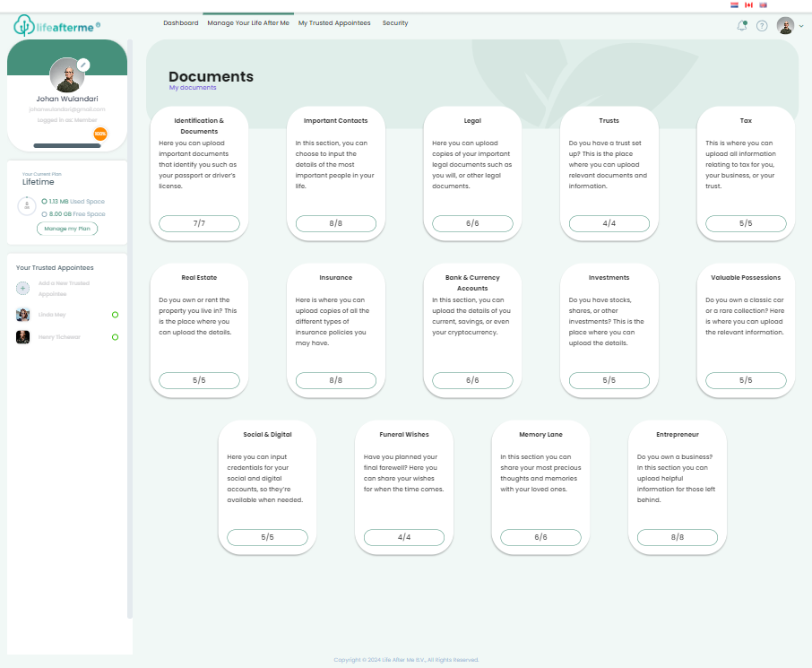Open the Manage Your Life After Me menu
Screen dimensions: 812x668
click(x=248, y=23)
